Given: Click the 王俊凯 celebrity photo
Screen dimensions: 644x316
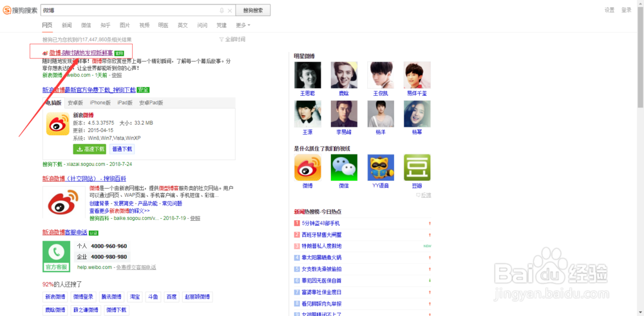Looking at the screenshot, I should point(381,75).
